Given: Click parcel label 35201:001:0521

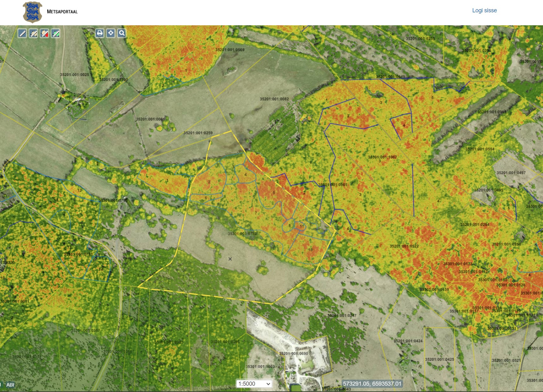Looking at the screenshot, I should pos(506,360).
